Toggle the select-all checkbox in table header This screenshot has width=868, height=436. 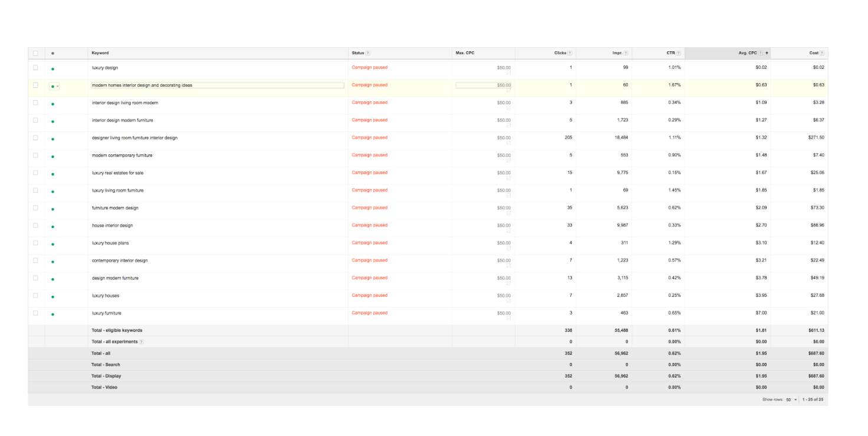tap(35, 53)
